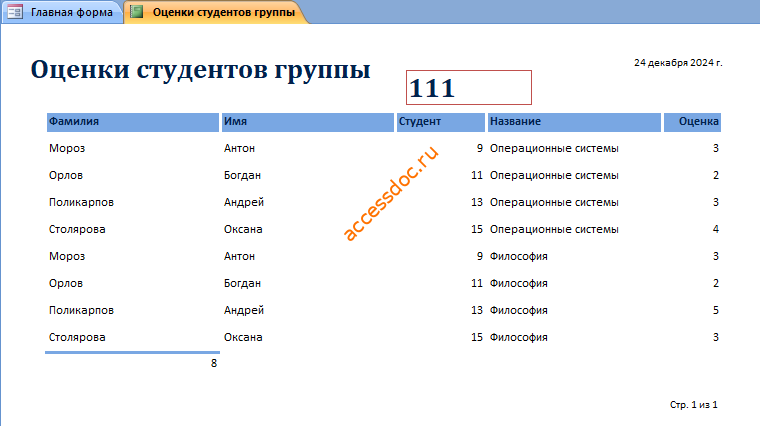Click the form icon on Главная форма tab
Screen dimensions: 760x426
[x=15, y=12]
